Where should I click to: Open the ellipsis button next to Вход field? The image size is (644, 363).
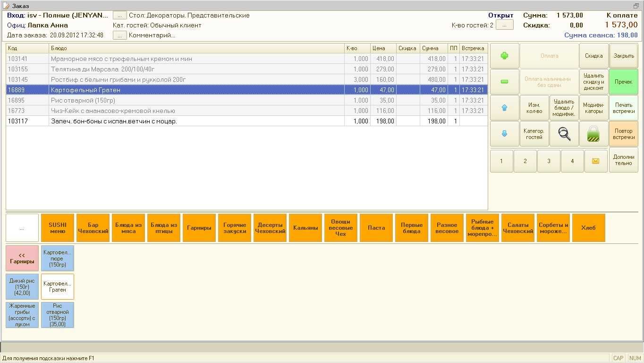pos(120,15)
